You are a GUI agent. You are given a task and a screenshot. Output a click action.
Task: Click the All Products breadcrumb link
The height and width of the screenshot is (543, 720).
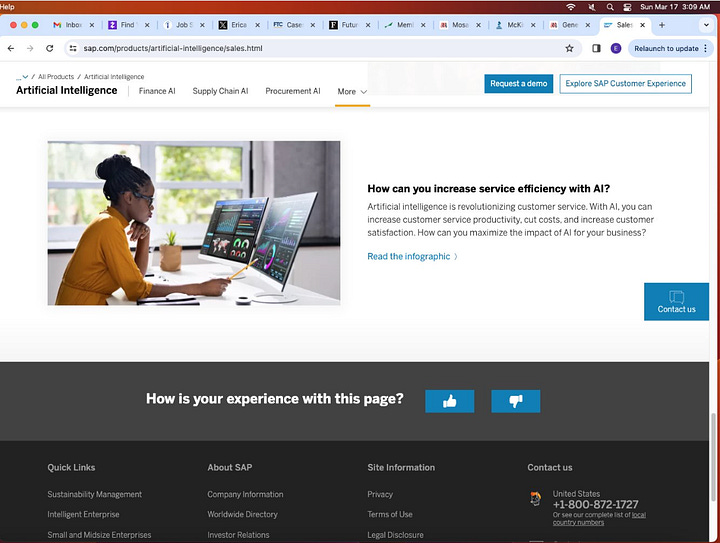click(56, 77)
